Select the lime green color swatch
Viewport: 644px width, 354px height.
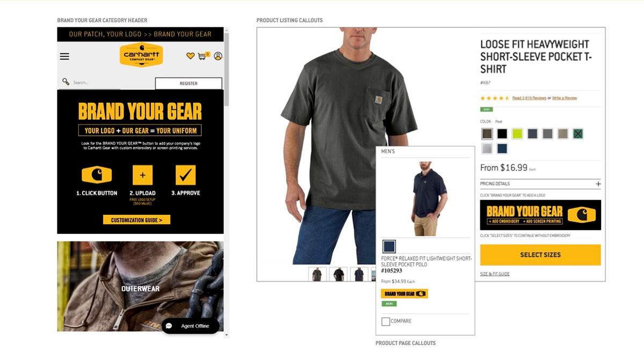pyautogui.click(x=517, y=134)
